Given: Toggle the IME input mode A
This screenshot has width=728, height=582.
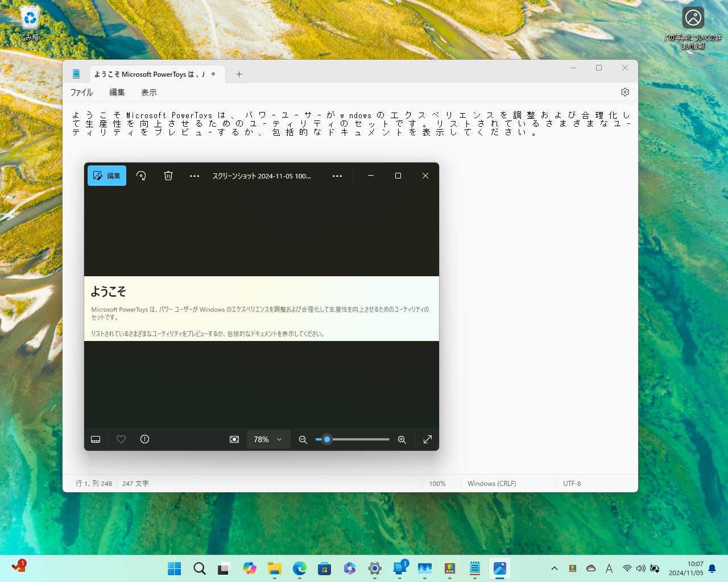Looking at the screenshot, I should 609,568.
